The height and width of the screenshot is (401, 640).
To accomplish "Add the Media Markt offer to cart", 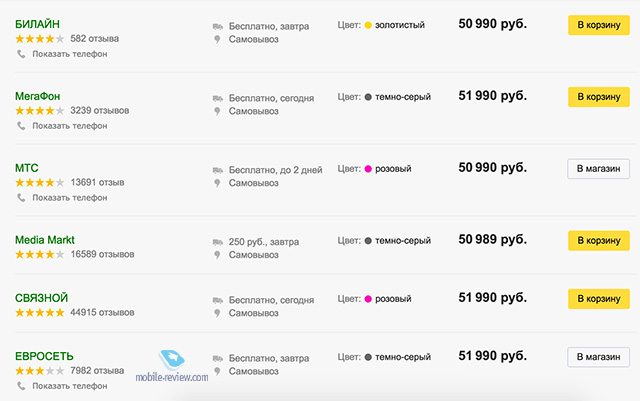I will pyautogui.click(x=599, y=241).
